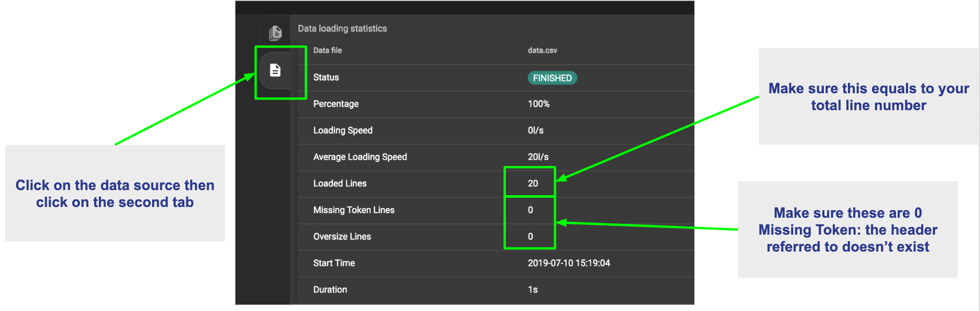
Task: Click the 1s duration value
Action: tap(532, 290)
